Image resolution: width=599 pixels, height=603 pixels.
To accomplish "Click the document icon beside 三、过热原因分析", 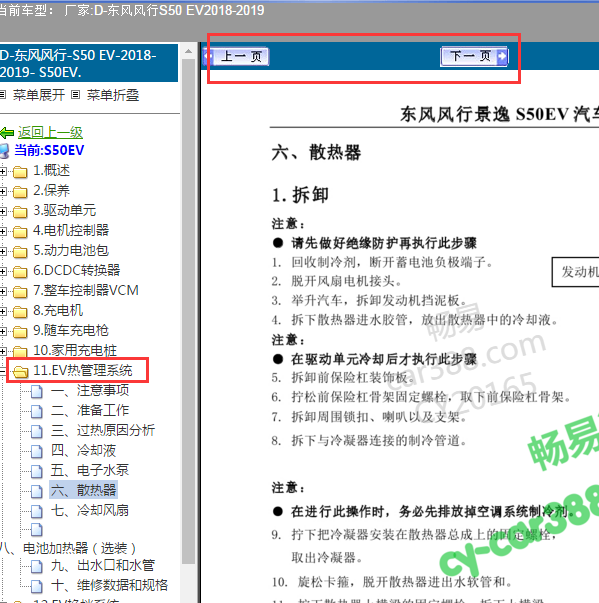I will 37,431.
